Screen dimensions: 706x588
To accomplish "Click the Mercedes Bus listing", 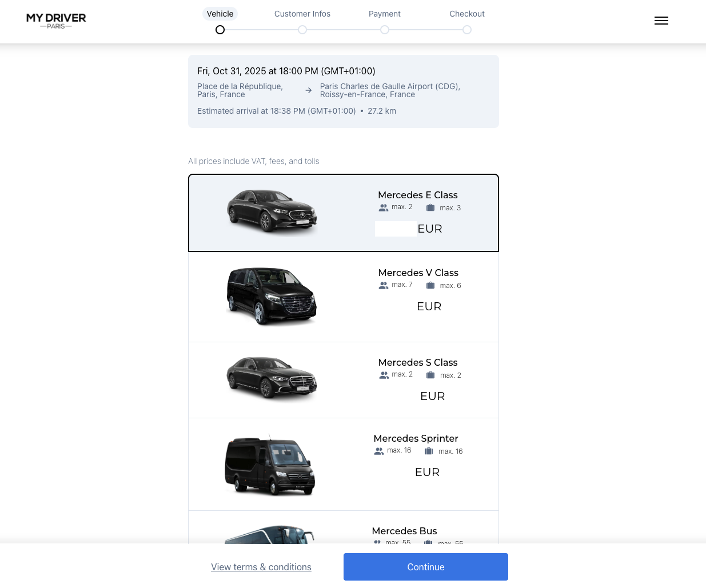I will 343,531.
